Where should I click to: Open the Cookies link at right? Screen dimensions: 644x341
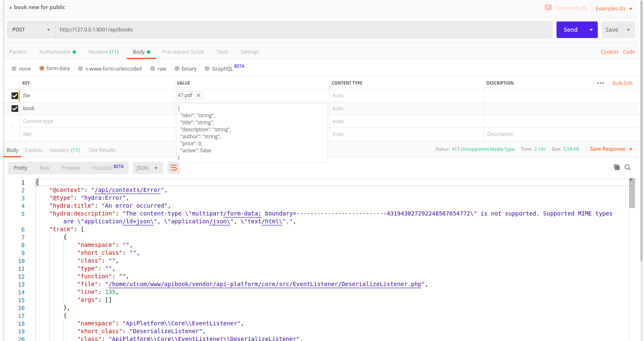click(x=609, y=52)
